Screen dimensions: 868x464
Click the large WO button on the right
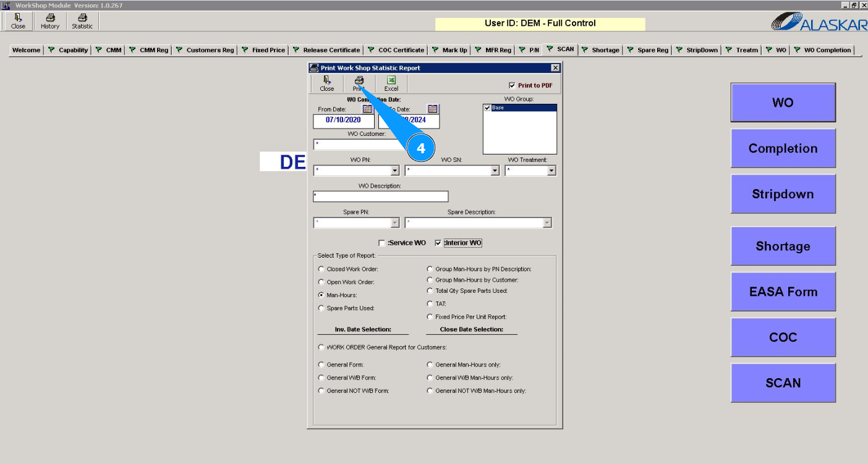click(x=783, y=103)
